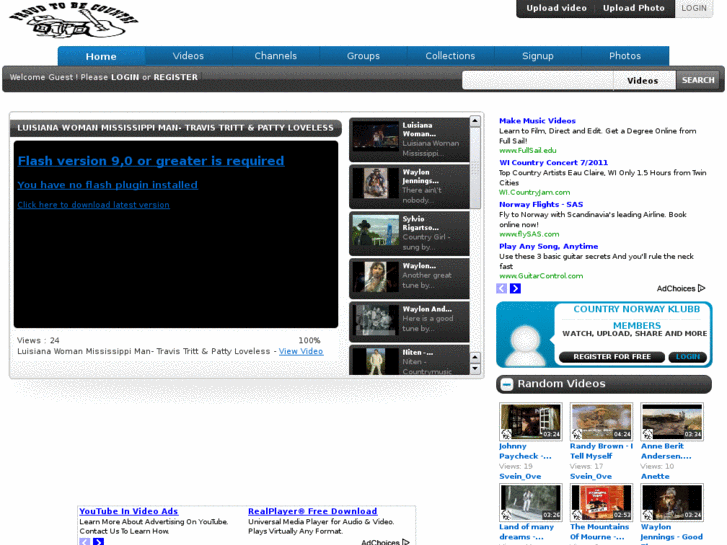
Task: Click www.GuitarControl.com ad URL
Action: pyautogui.click(x=541, y=276)
